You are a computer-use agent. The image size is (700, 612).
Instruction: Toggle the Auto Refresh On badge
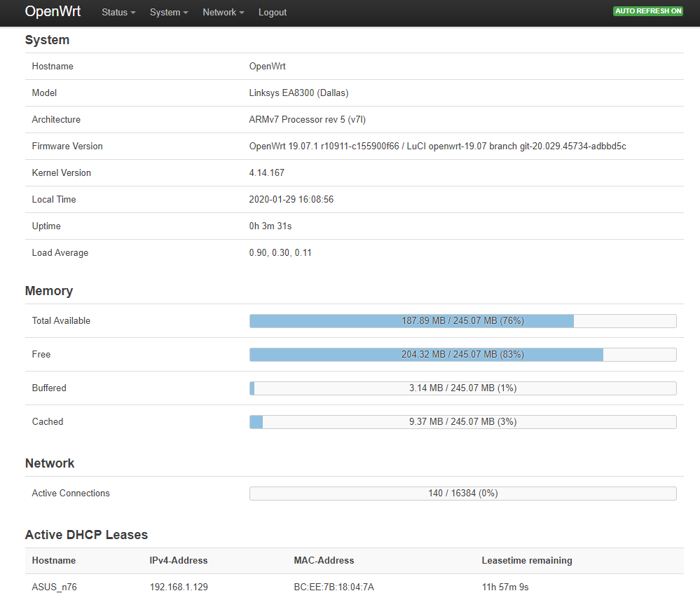(x=648, y=11)
